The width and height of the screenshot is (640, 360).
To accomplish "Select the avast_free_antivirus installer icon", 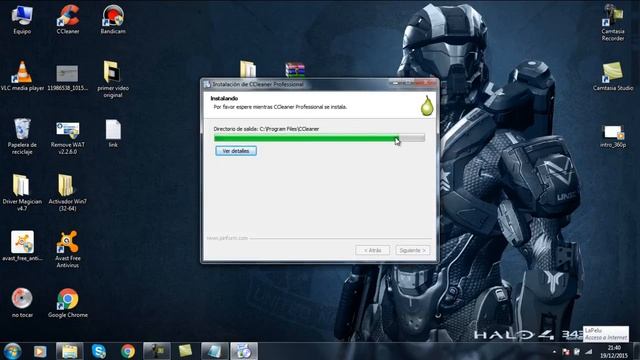I will 22,246.
